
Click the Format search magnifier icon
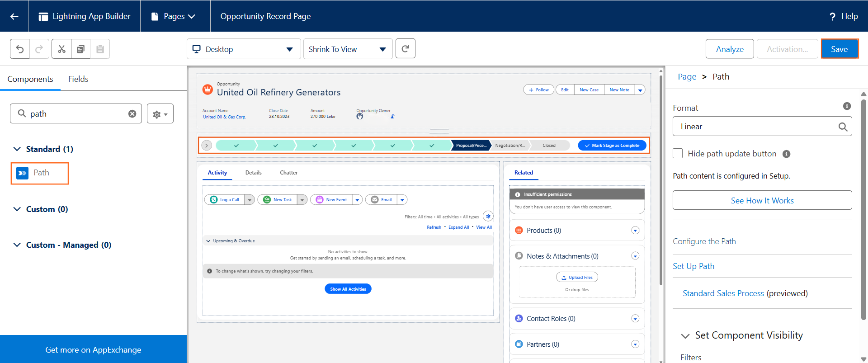click(x=843, y=127)
